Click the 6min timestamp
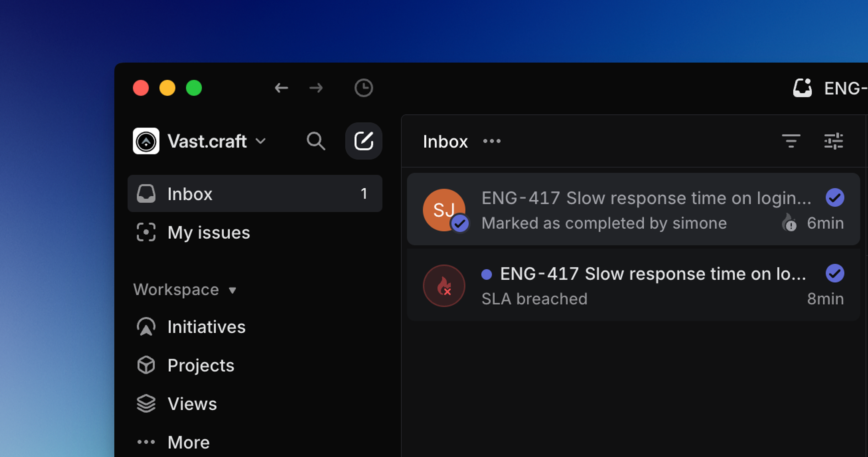The width and height of the screenshot is (868, 457). click(x=825, y=223)
